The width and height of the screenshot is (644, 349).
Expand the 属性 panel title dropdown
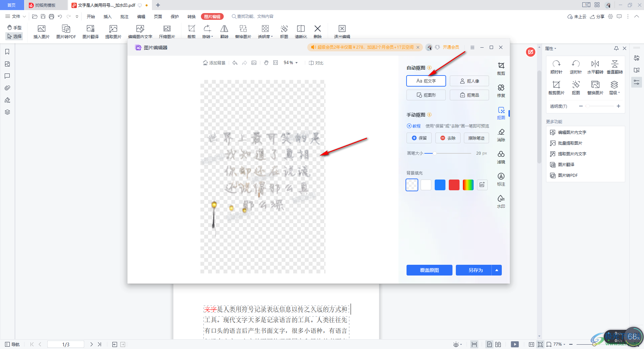tap(551, 48)
